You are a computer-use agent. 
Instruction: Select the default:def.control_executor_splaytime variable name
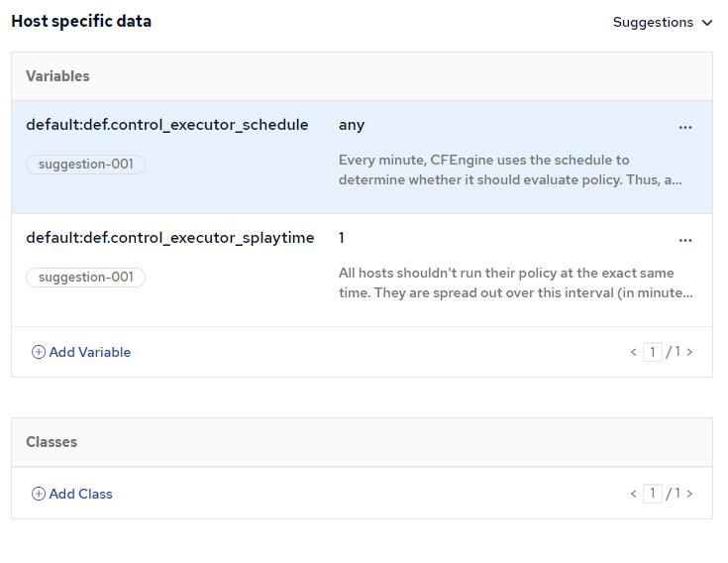click(x=169, y=238)
